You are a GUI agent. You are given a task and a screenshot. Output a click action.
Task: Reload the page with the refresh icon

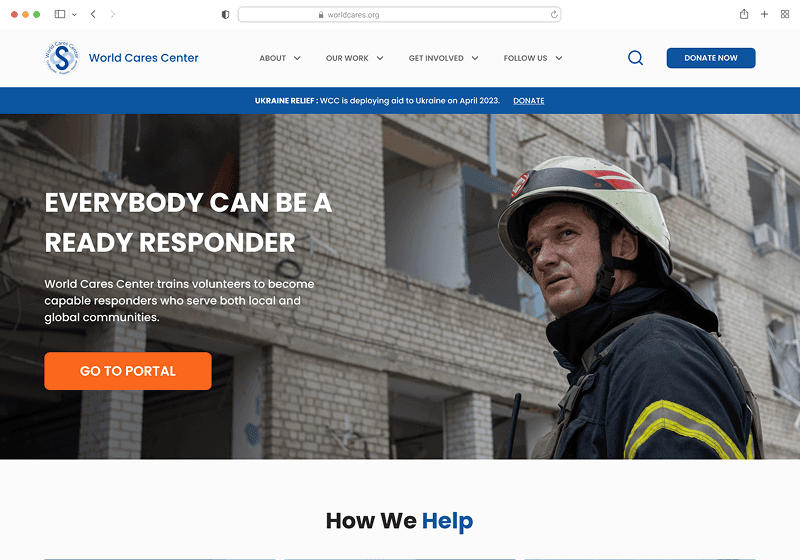(x=554, y=15)
